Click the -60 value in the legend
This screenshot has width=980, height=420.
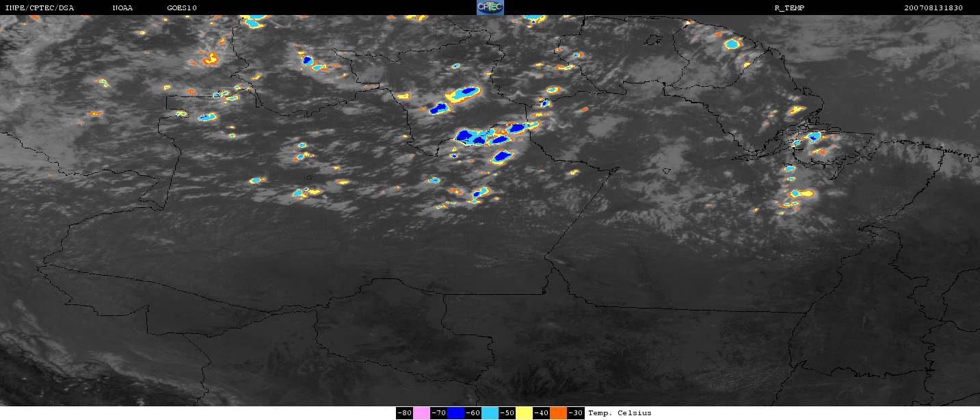(x=473, y=413)
